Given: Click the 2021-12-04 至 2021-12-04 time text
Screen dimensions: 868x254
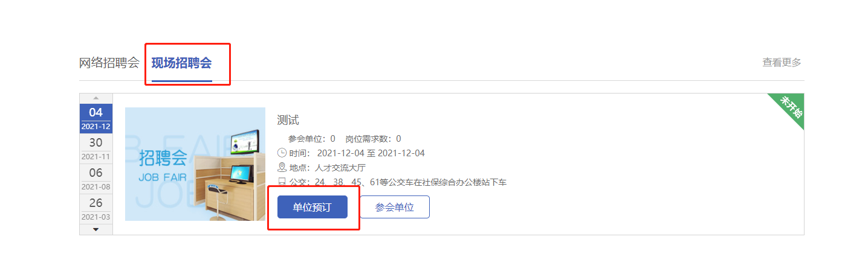Looking at the screenshot, I should click(371, 153).
